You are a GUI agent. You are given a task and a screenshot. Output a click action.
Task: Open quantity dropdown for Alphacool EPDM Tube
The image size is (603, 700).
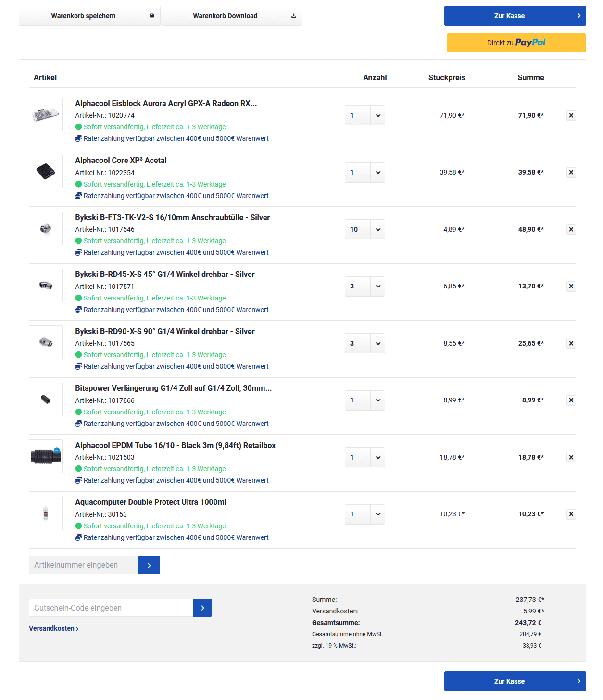[x=365, y=457]
